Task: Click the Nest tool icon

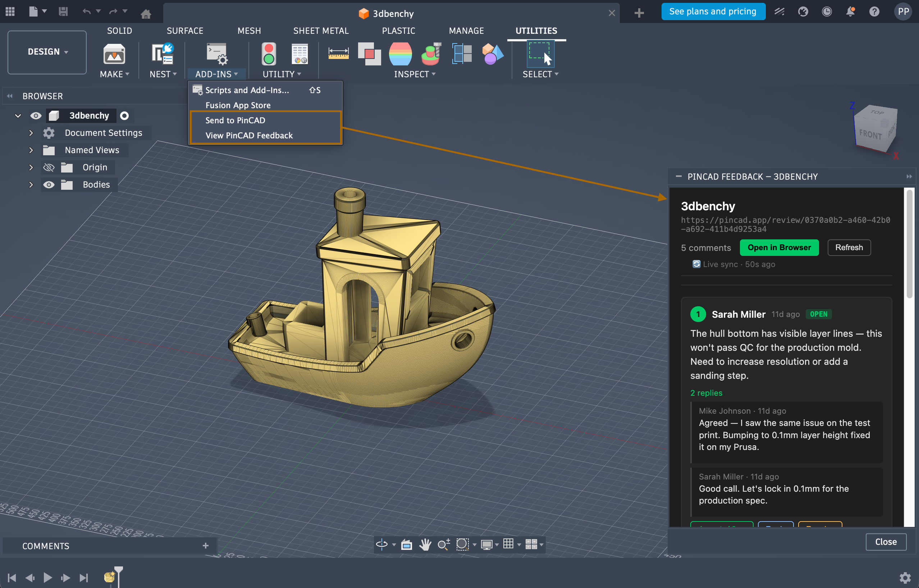Action: click(162, 54)
